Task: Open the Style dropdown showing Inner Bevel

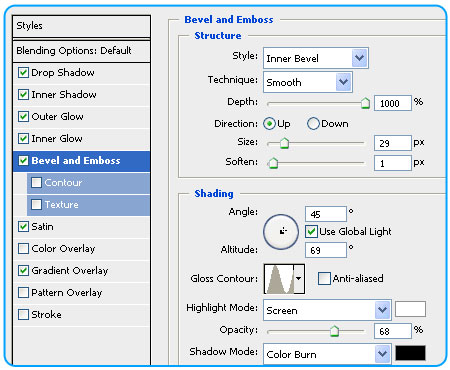Action: [x=316, y=58]
